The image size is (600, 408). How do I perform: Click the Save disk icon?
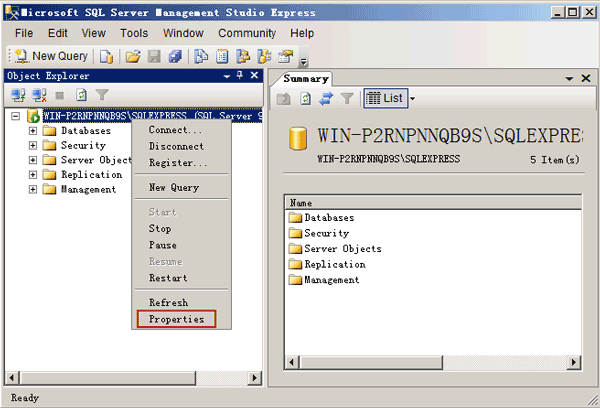click(154, 57)
